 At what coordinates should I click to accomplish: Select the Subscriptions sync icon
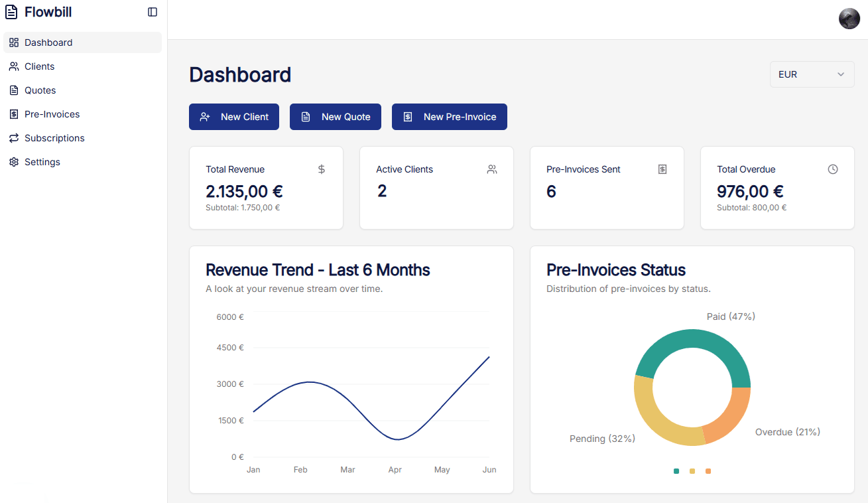click(x=13, y=137)
